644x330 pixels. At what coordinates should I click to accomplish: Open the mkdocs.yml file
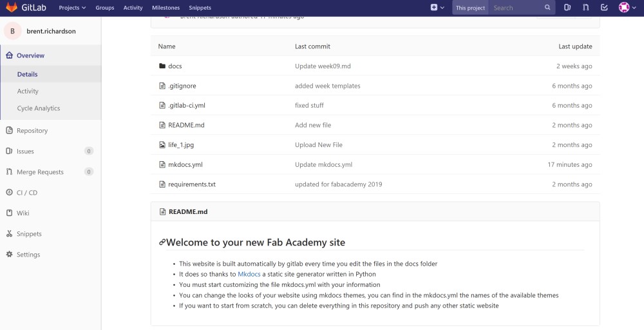click(x=185, y=165)
